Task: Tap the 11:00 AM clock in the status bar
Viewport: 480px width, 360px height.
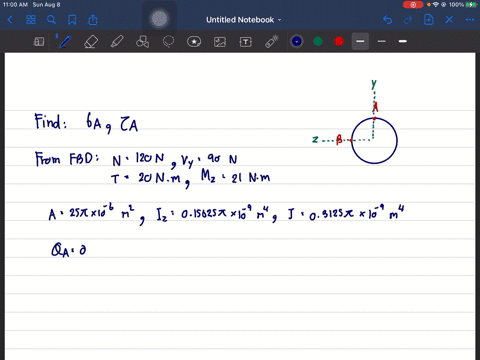Action: coord(15,5)
